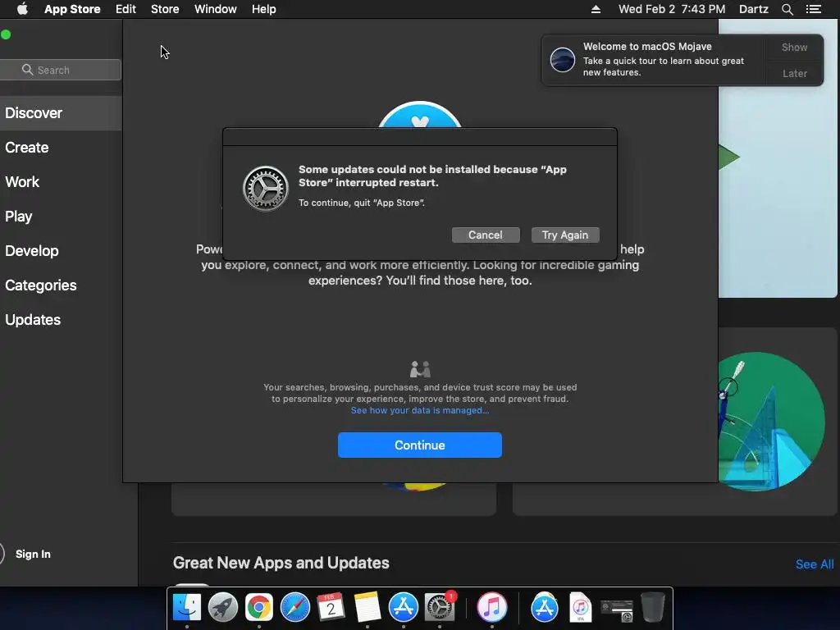
Task: Launch Launchpad rocket icon in Dock
Action: [223, 608]
